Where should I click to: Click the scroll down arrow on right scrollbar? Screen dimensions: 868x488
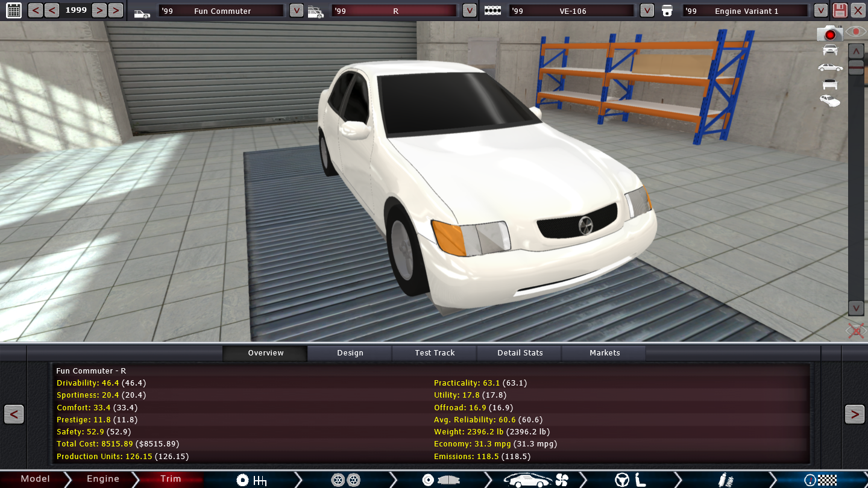click(856, 308)
